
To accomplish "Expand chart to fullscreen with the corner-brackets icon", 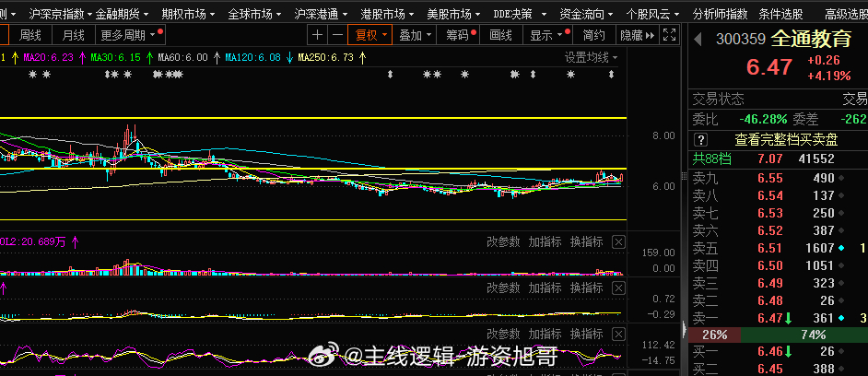I will (x=669, y=35).
